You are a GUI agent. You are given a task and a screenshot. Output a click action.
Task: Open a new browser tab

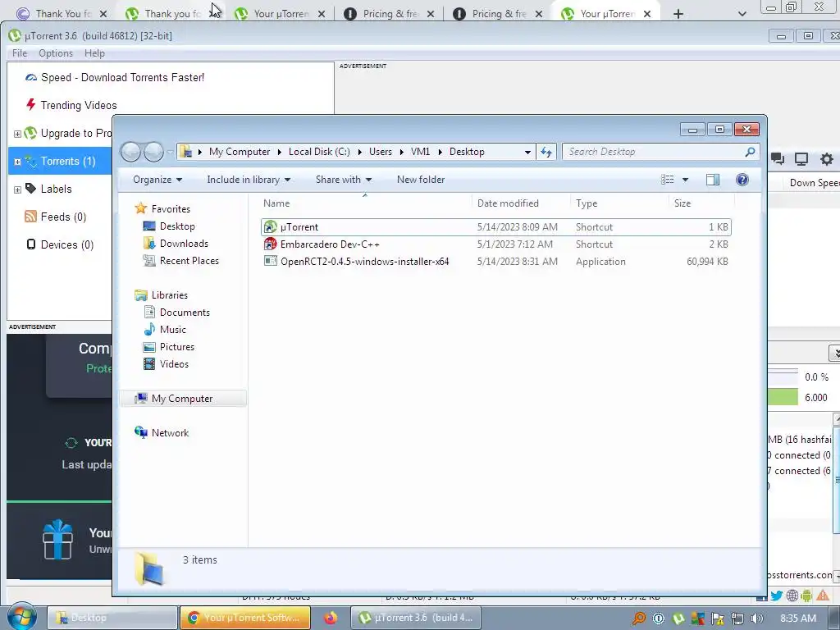coord(678,14)
